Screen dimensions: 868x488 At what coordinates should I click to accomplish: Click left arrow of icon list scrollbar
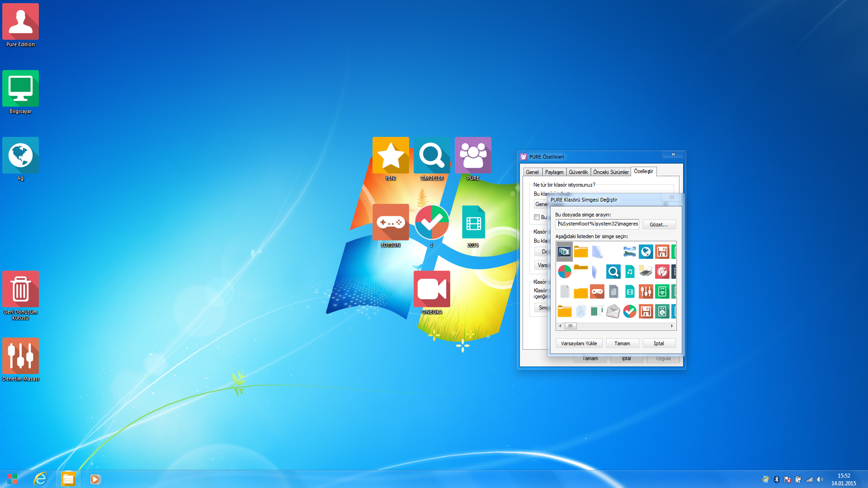(560, 326)
